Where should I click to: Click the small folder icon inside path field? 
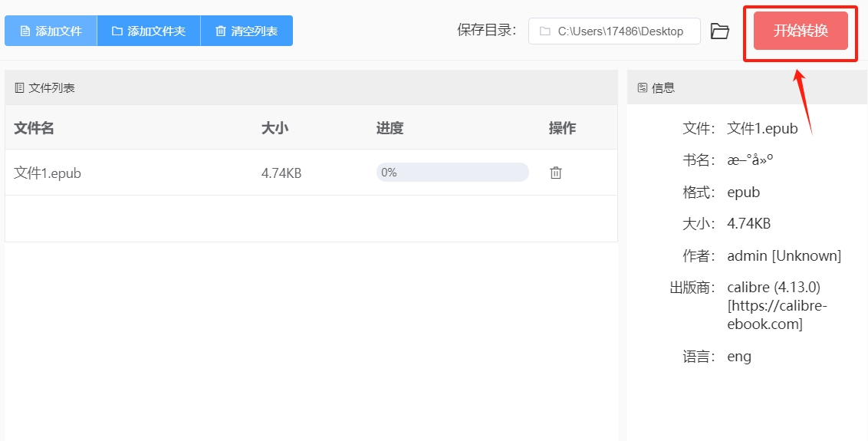click(x=544, y=31)
